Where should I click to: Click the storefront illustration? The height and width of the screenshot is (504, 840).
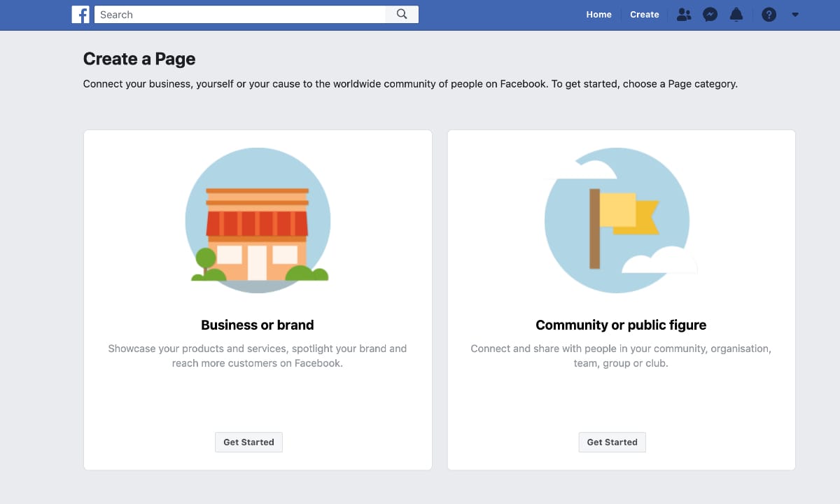click(258, 220)
